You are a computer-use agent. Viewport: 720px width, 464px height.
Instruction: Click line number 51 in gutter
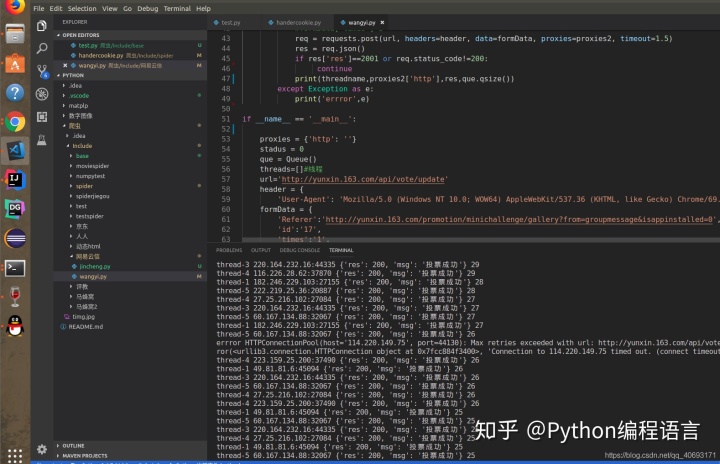tap(225, 119)
